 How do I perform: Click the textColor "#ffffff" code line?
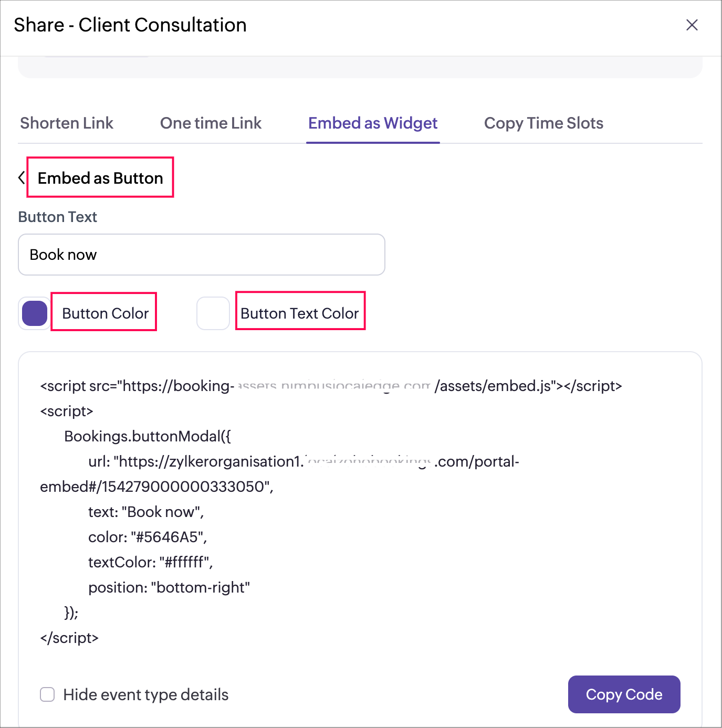[x=150, y=562]
